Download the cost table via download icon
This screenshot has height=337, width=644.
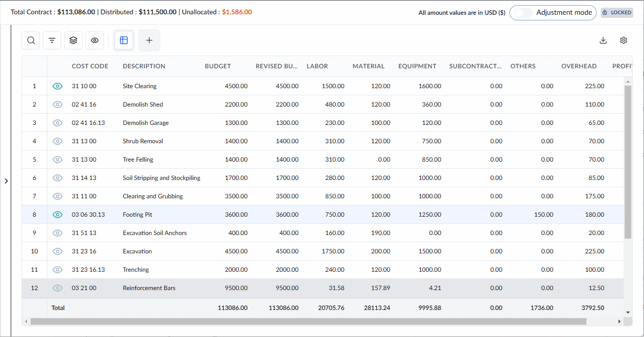603,40
